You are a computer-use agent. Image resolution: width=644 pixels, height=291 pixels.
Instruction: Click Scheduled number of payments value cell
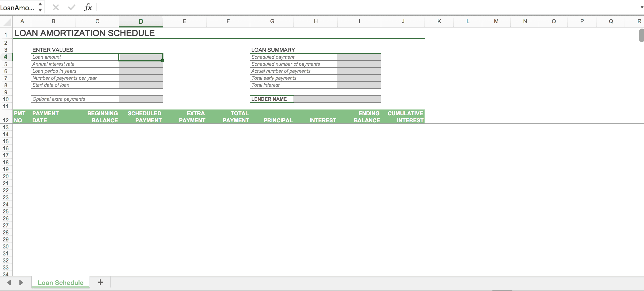coord(359,64)
